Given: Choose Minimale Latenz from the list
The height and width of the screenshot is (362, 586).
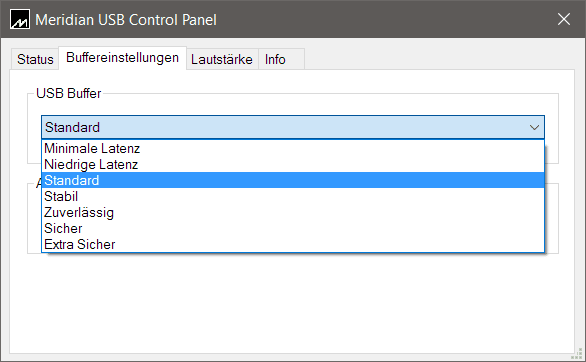Looking at the screenshot, I should click(293, 148).
